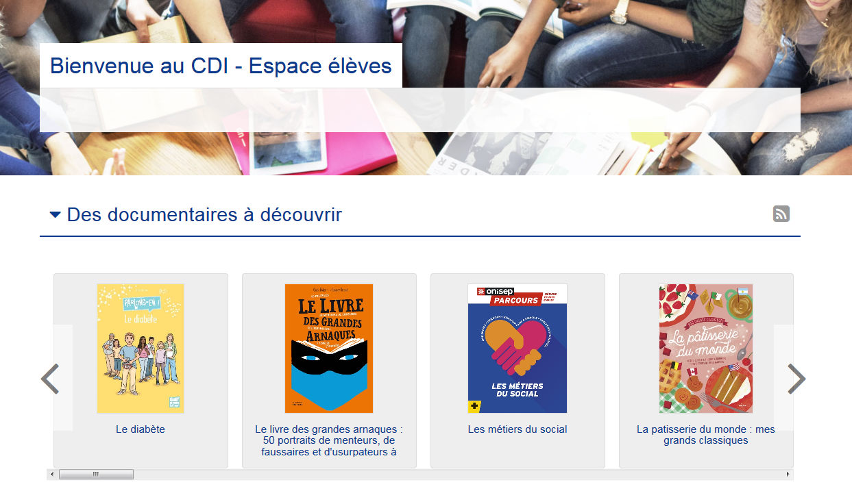852x504 pixels.
Task: Show previous carousel items with left chevron
Action: pos(50,379)
